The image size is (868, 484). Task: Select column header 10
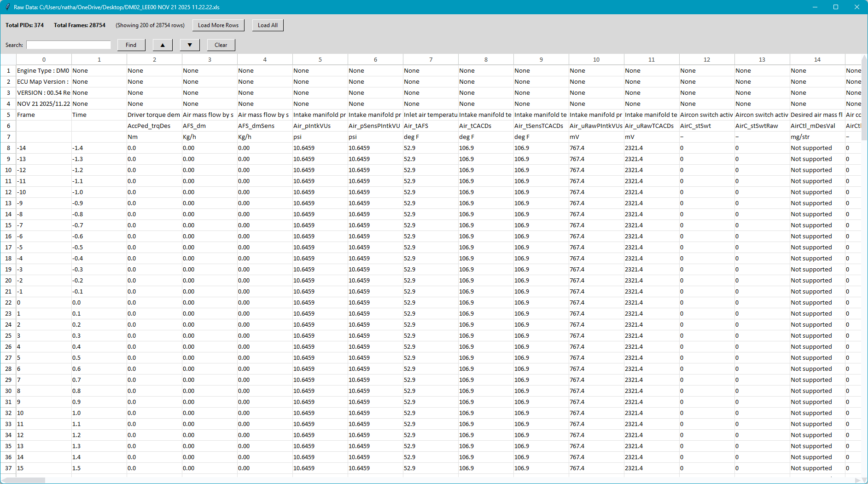tap(596, 60)
